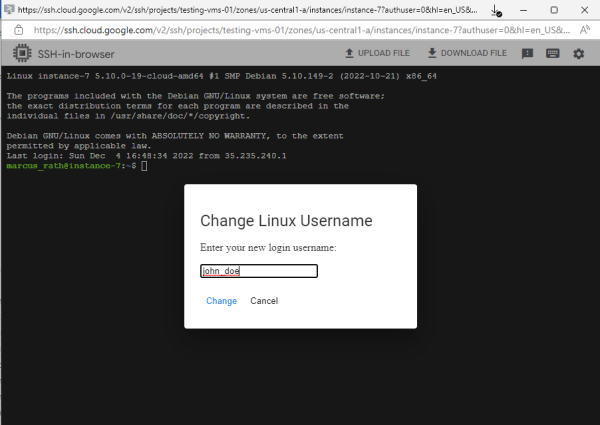Click the download arrow icon beside DOWNLOAD FILE

click(432, 53)
